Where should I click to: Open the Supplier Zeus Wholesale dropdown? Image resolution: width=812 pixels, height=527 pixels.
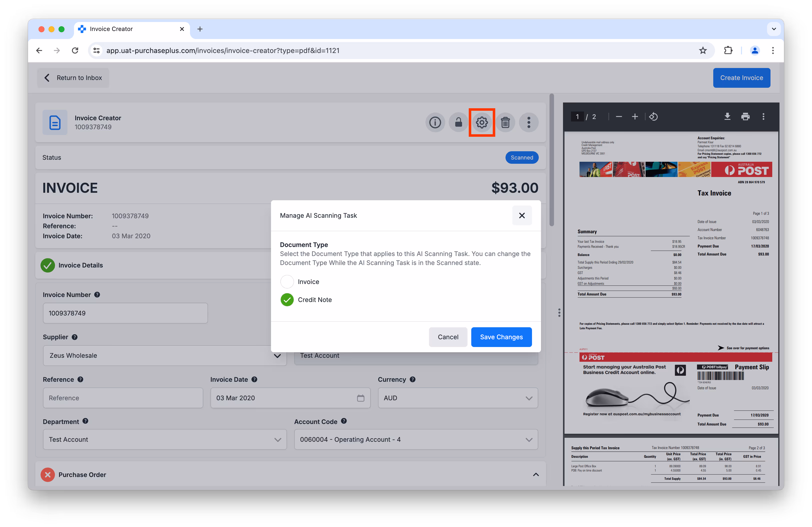click(x=164, y=355)
